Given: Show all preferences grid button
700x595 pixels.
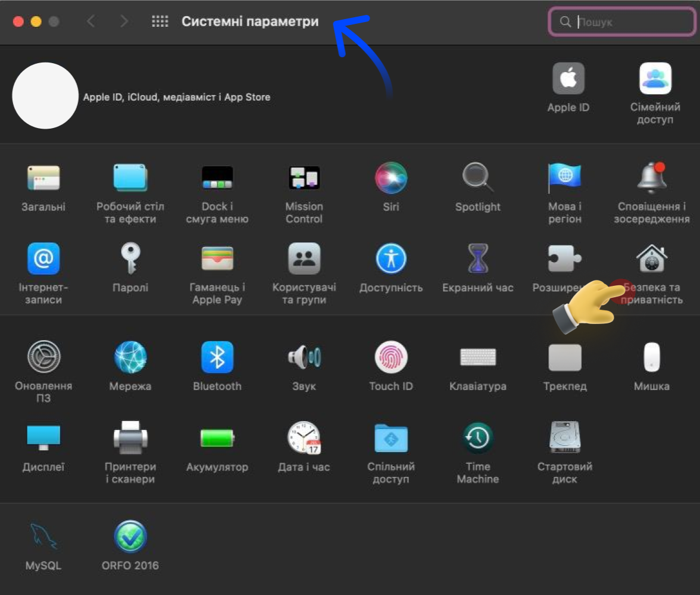Looking at the screenshot, I should 160,21.
